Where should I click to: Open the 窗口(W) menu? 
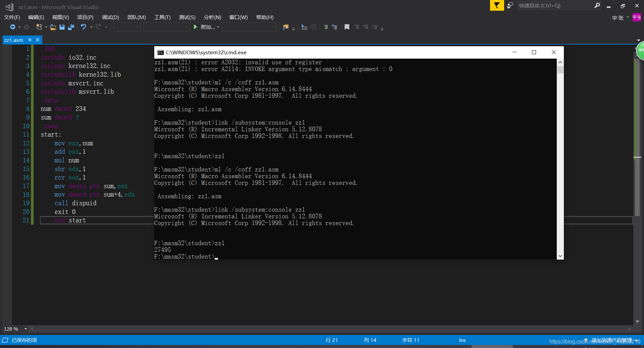(x=238, y=17)
